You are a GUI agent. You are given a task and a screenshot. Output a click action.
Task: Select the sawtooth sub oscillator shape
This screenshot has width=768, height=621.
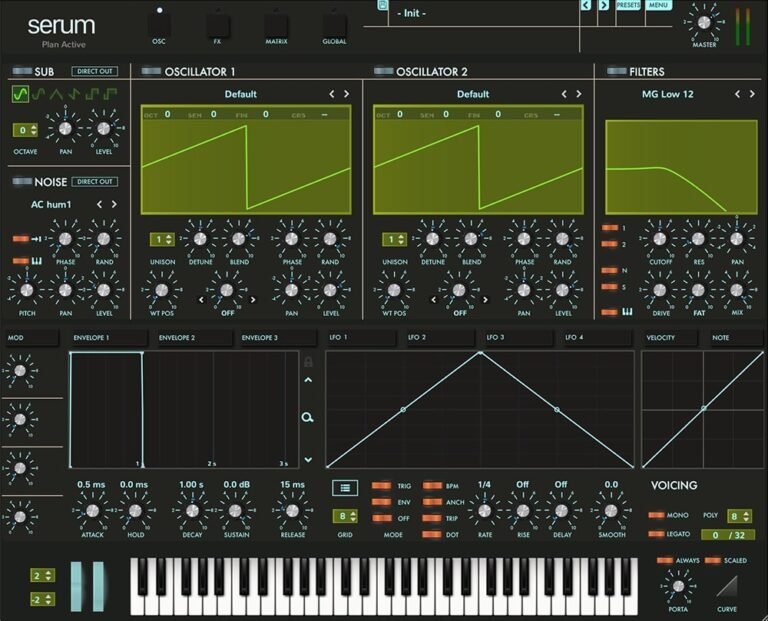point(74,94)
